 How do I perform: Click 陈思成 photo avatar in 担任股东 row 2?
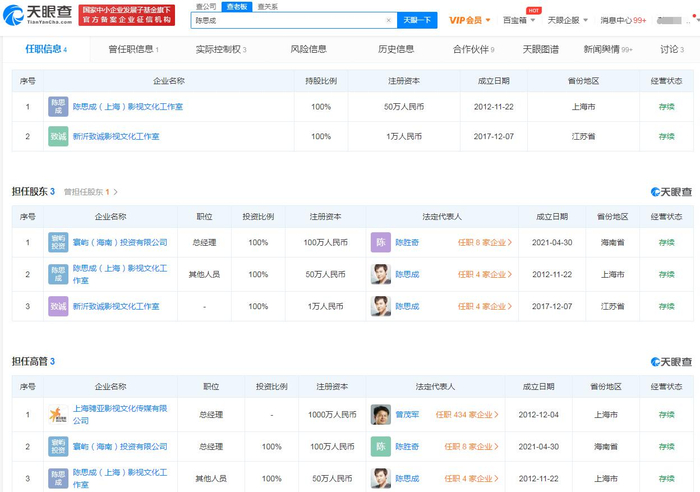381,274
